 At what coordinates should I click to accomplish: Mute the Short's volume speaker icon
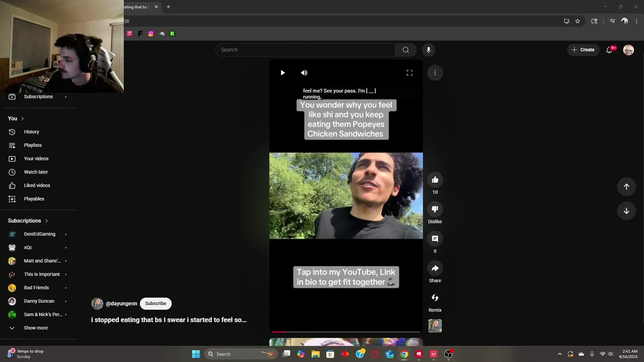pos(304,73)
